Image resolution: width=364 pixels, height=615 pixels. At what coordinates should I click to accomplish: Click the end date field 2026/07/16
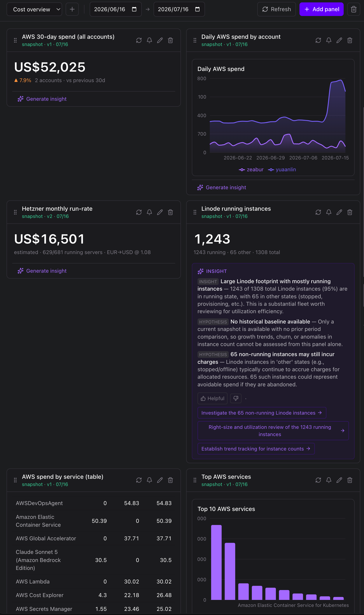coord(179,9)
